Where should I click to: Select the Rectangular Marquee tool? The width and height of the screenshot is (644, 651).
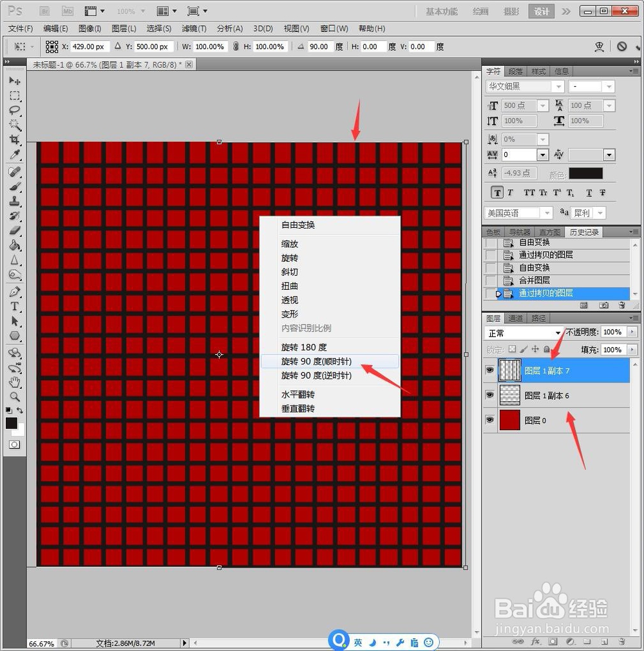point(15,96)
